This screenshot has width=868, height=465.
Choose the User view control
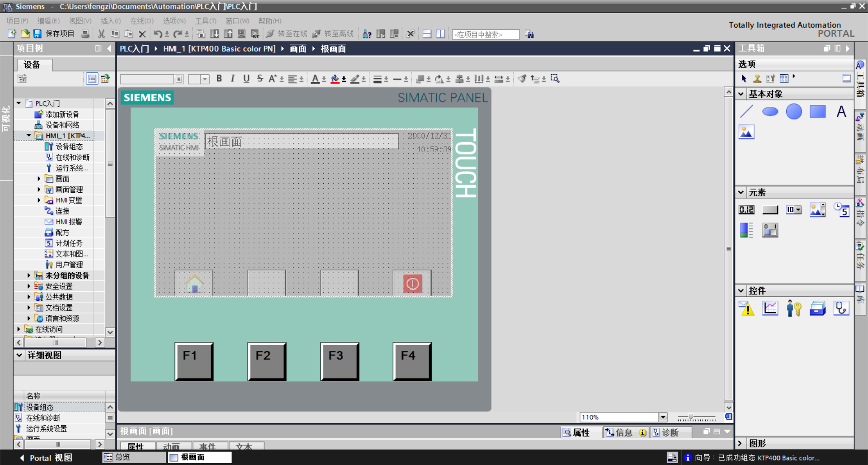coord(794,308)
